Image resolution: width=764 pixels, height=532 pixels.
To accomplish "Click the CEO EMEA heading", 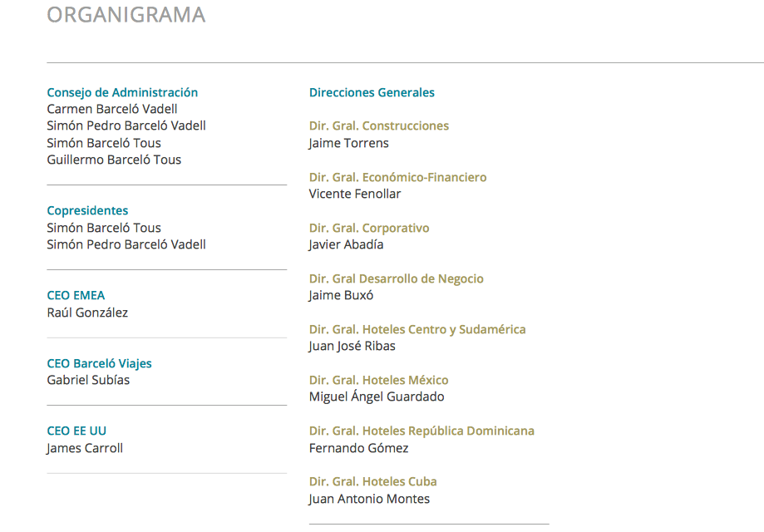I will 76,296.
